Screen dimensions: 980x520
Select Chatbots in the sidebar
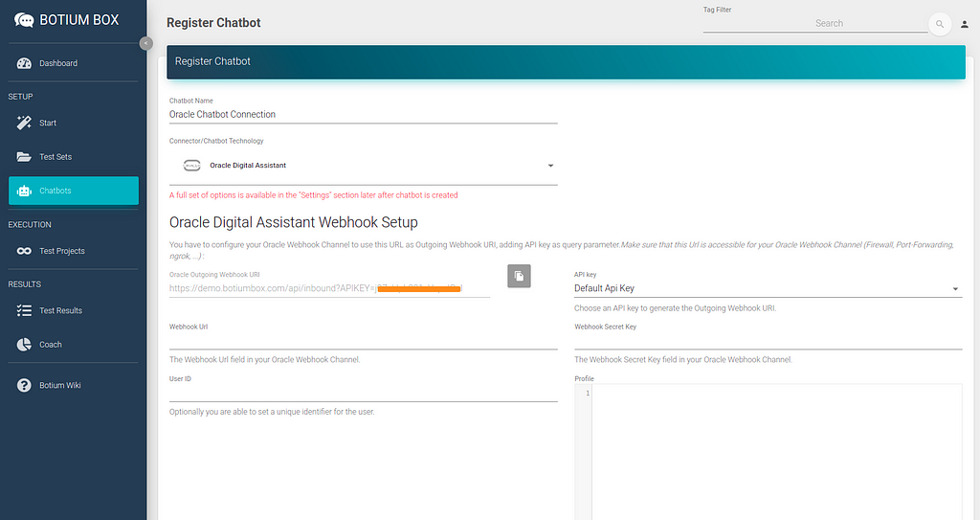tap(73, 191)
